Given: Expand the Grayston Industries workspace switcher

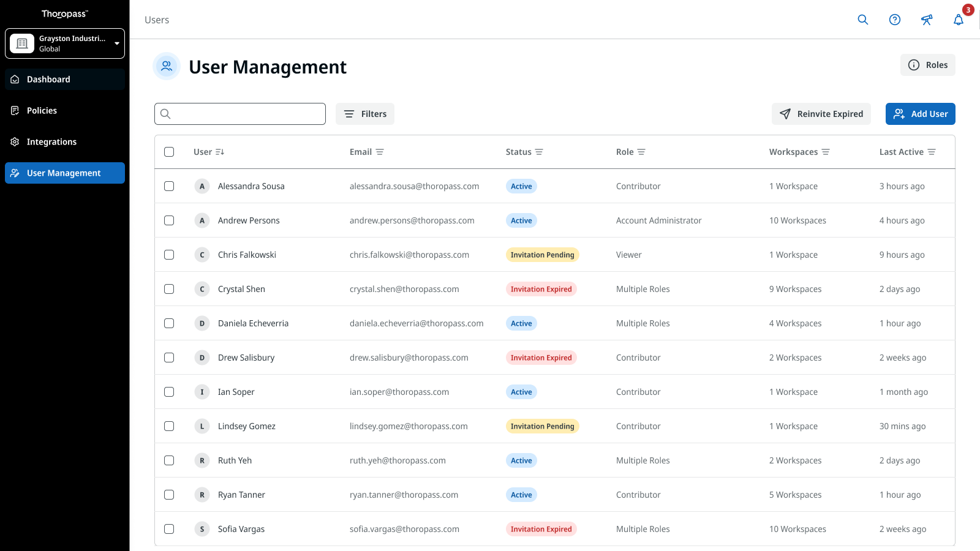Looking at the screenshot, I should point(65,43).
